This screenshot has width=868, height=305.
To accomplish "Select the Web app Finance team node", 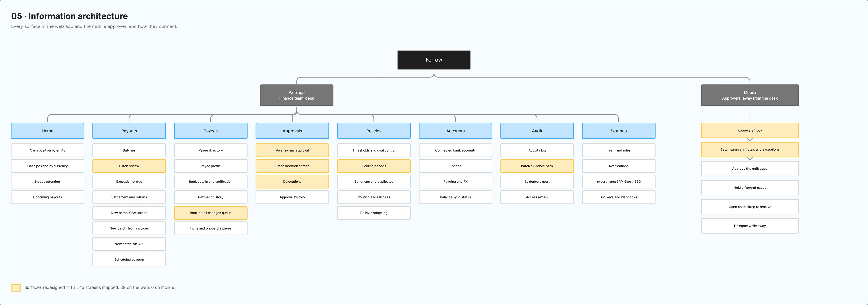I will coord(297,96).
